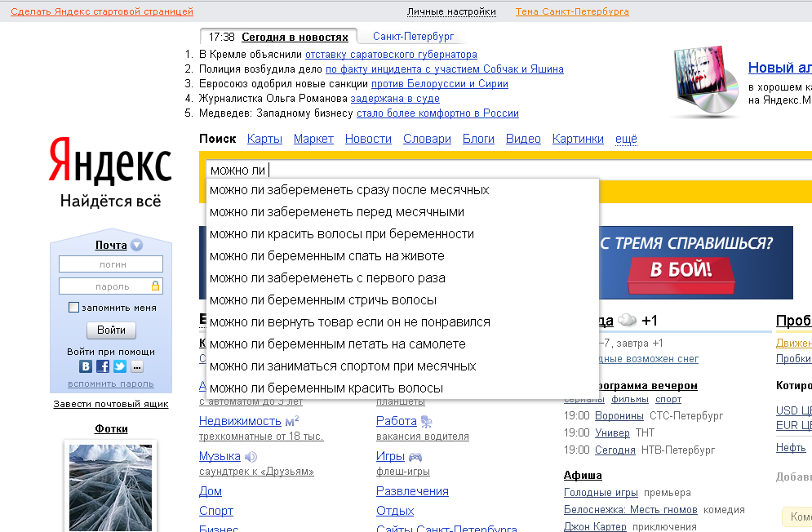Switch to the Санкт-Петербург news tab
The height and width of the screenshot is (532, 812).
tap(413, 36)
